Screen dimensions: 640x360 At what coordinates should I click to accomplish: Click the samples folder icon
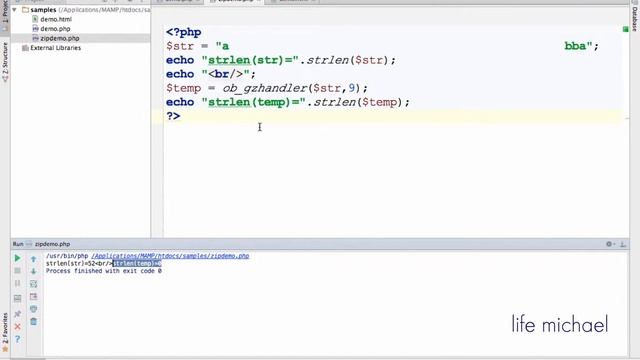click(25, 9)
